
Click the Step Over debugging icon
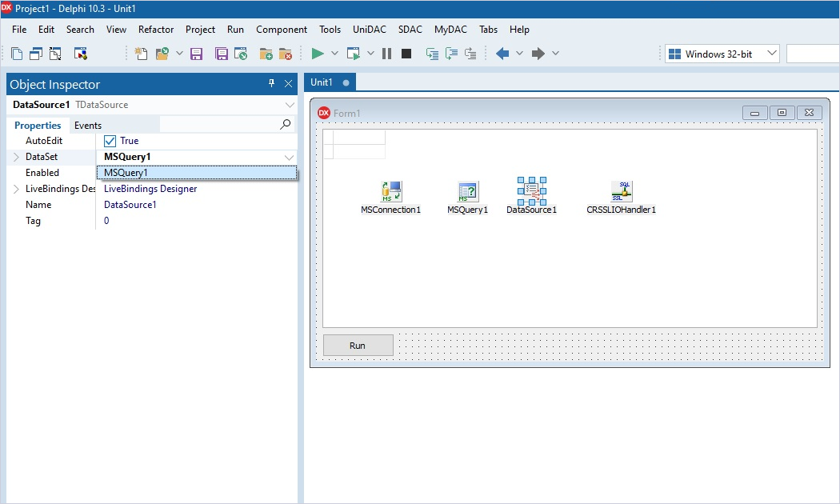[432, 53]
